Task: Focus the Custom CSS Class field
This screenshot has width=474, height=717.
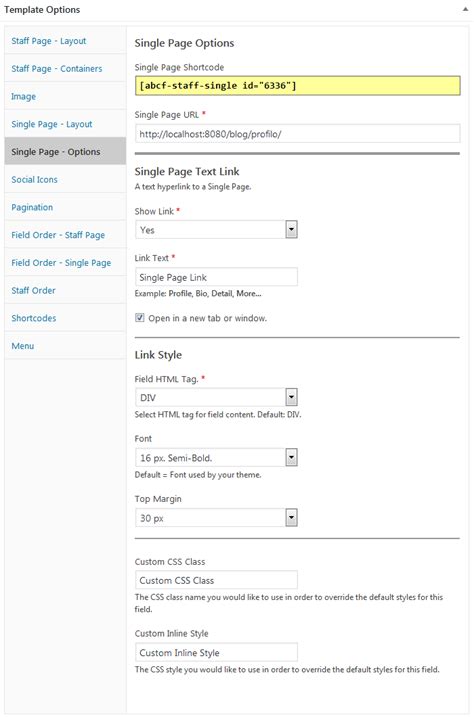Action: [216, 580]
